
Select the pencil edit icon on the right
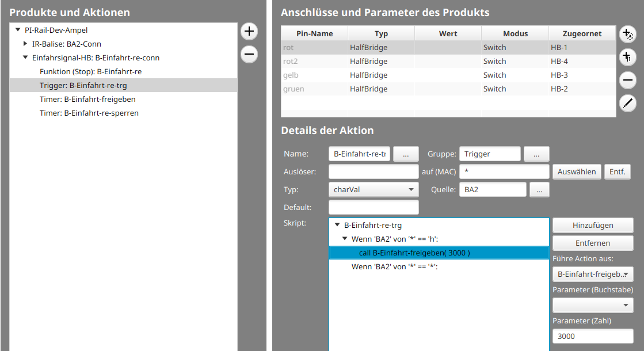(628, 103)
